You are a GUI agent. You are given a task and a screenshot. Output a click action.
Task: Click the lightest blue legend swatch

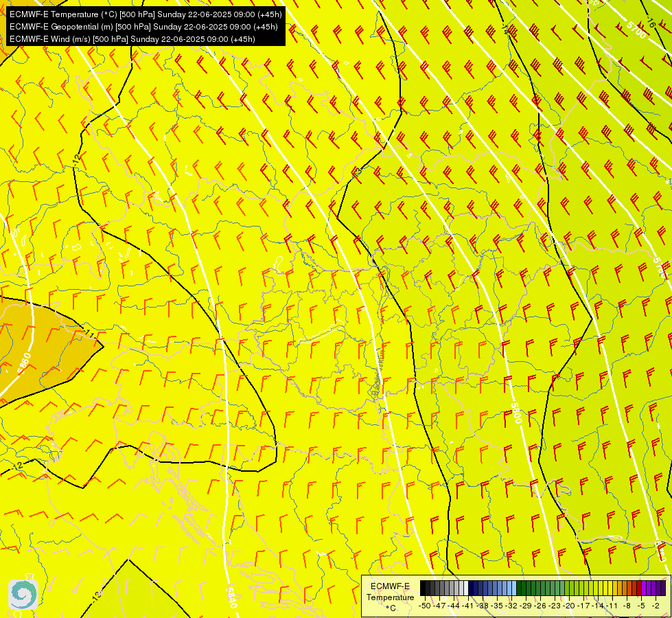[x=514, y=588]
